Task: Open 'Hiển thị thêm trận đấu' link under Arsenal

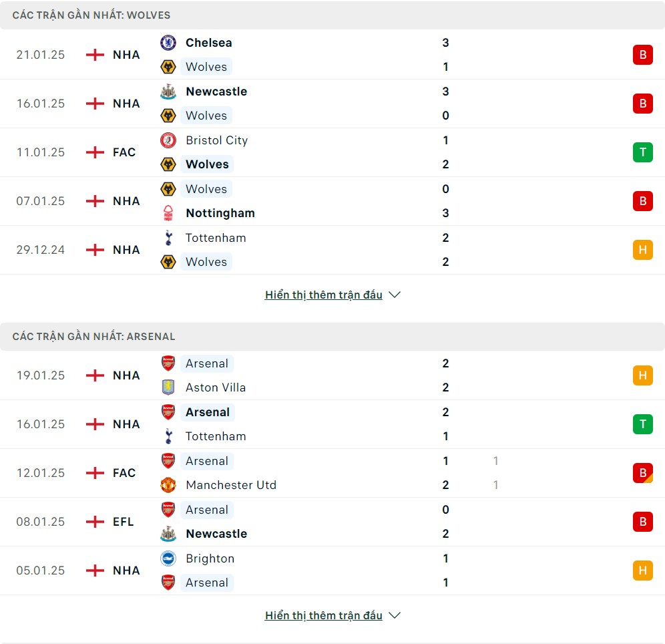Action: click(x=324, y=615)
